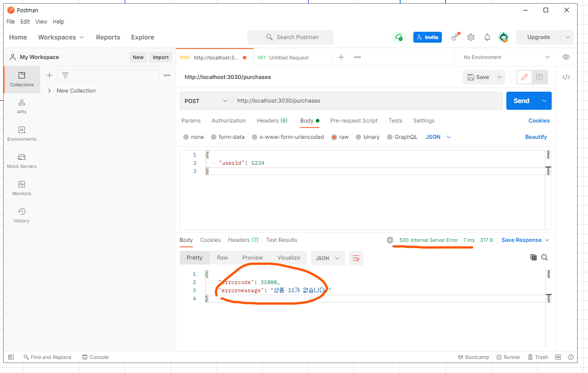
Task: Open the POST method dropdown
Action: point(206,101)
